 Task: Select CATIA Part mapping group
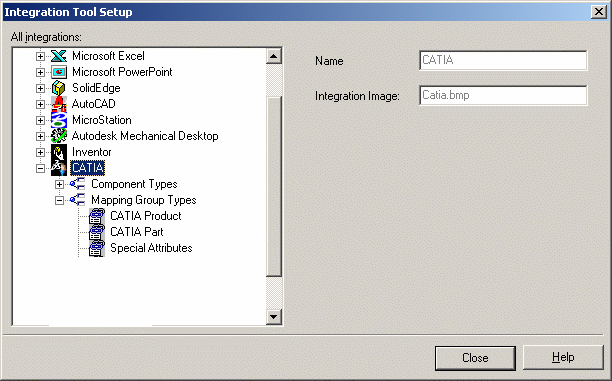tap(137, 232)
